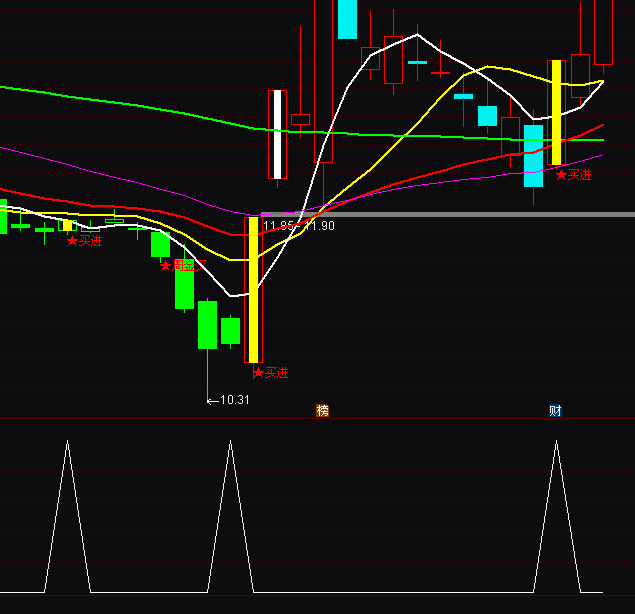
Task: Click the large cyan candlestick at right
Action: pyautogui.click(x=533, y=155)
